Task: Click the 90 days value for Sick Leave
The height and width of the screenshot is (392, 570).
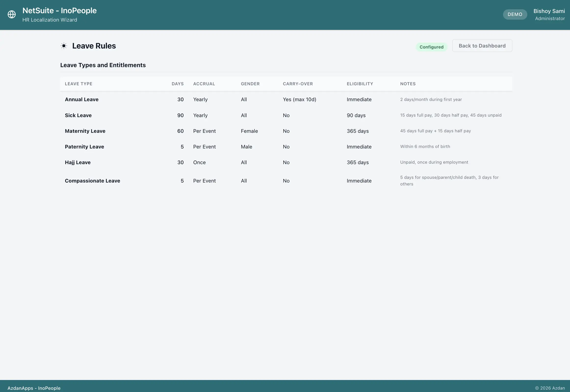Action: [180, 115]
